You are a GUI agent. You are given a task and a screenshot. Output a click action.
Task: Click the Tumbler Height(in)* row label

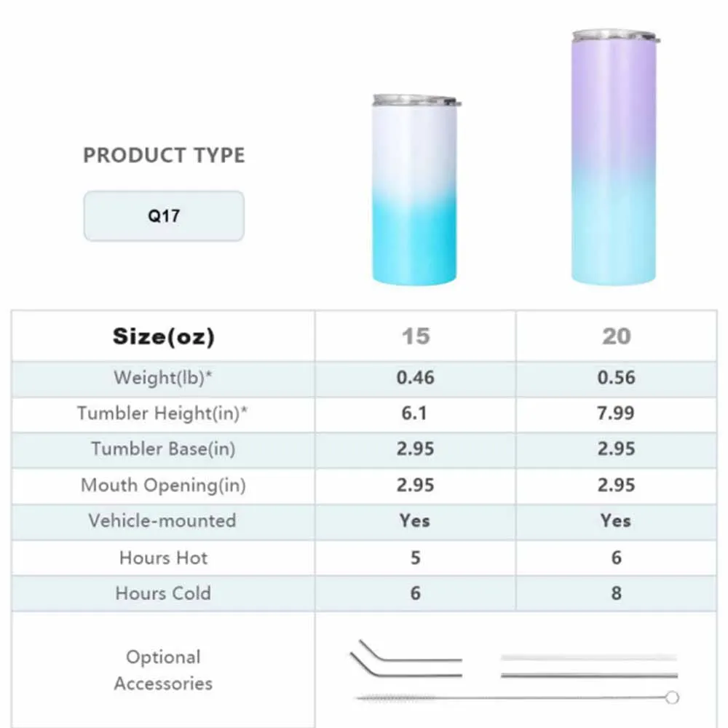tap(163, 414)
